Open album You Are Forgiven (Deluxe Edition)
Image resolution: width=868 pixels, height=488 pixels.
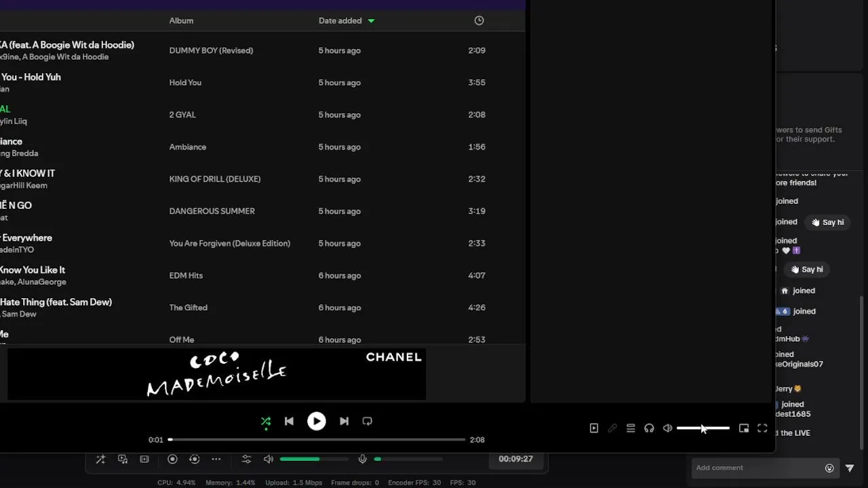[230, 243]
